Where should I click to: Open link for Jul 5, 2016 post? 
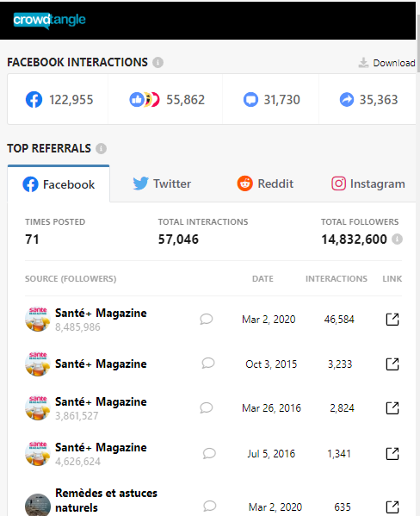[392, 454]
